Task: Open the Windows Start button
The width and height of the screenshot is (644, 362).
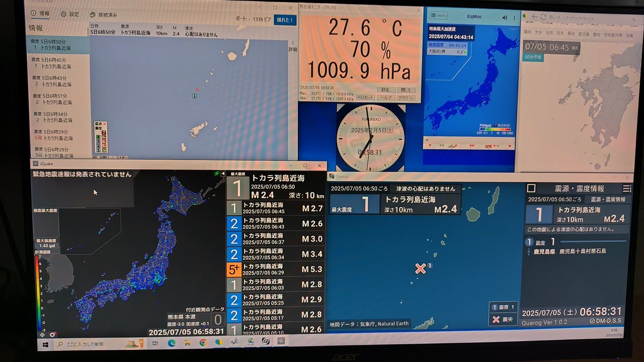Action: coord(45,344)
